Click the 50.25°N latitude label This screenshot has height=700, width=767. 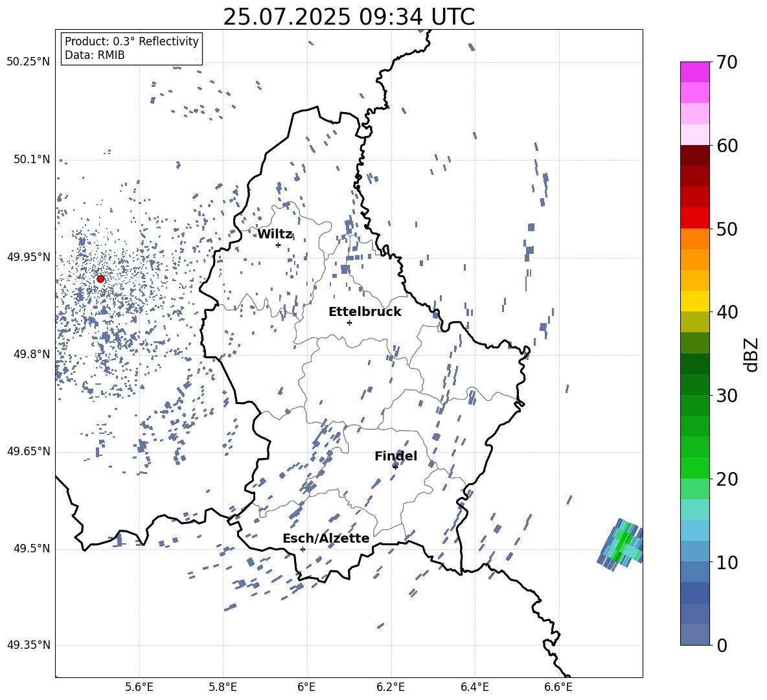28,62
